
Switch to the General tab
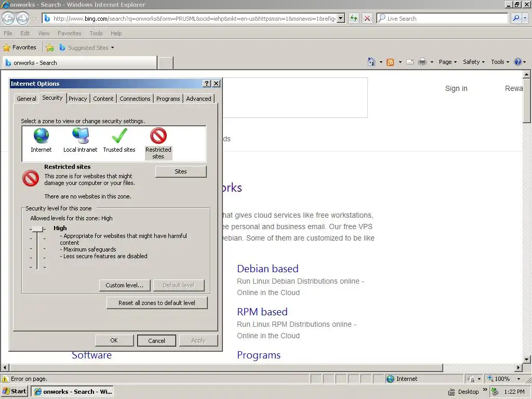tap(26, 99)
